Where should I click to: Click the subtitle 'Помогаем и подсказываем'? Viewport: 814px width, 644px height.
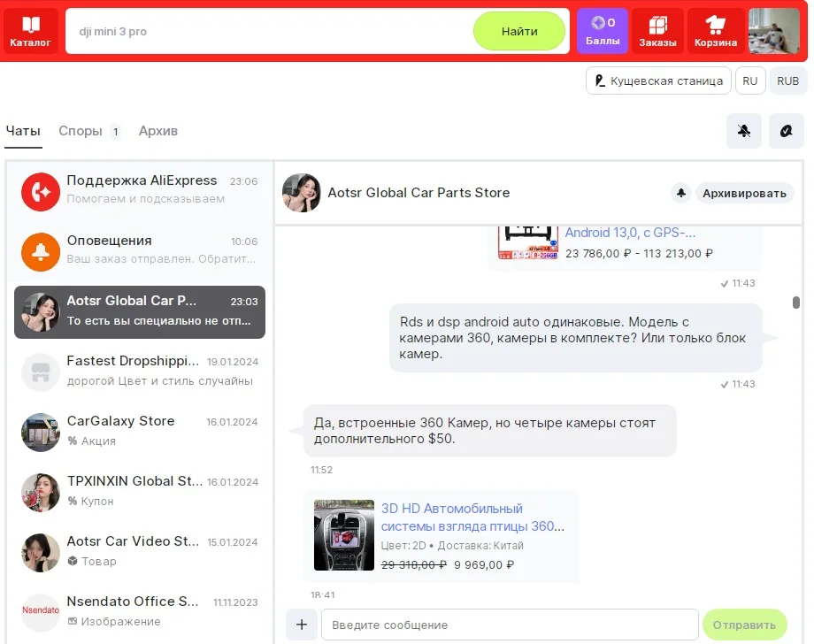[146, 199]
